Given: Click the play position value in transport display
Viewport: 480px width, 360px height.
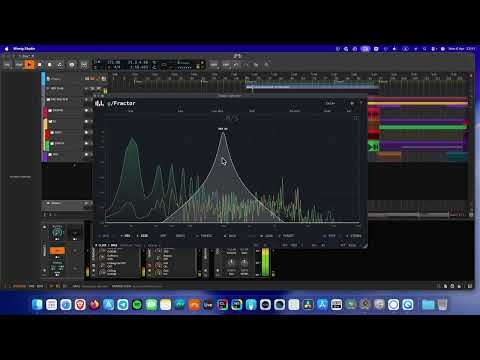Looking at the screenshot, I should point(138,62).
